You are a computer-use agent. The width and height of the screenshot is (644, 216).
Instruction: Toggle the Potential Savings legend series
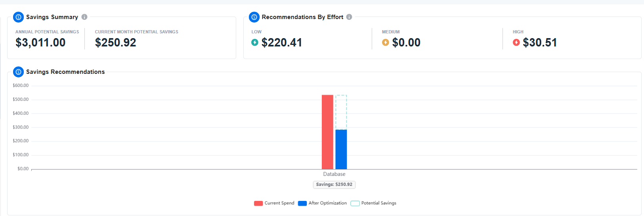(x=373, y=203)
